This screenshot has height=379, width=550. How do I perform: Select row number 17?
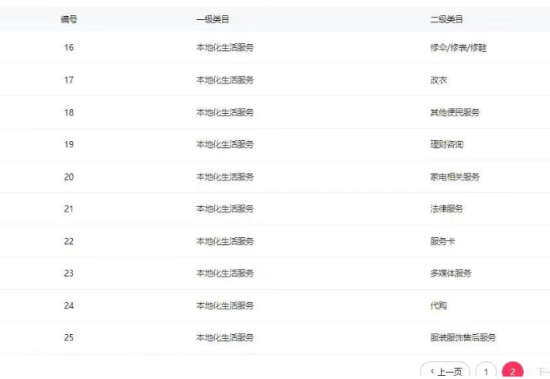pos(69,80)
